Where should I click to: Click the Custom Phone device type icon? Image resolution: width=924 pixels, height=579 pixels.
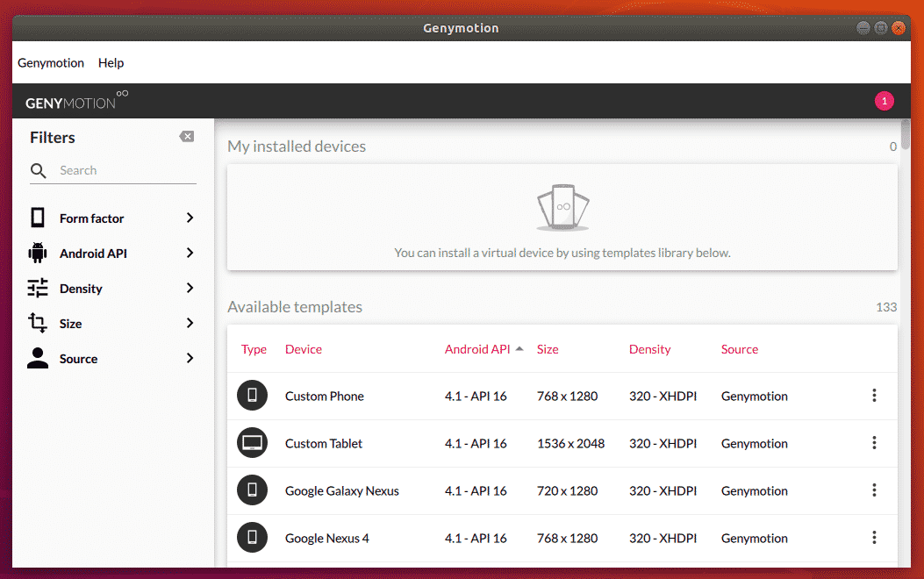[252, 396]
